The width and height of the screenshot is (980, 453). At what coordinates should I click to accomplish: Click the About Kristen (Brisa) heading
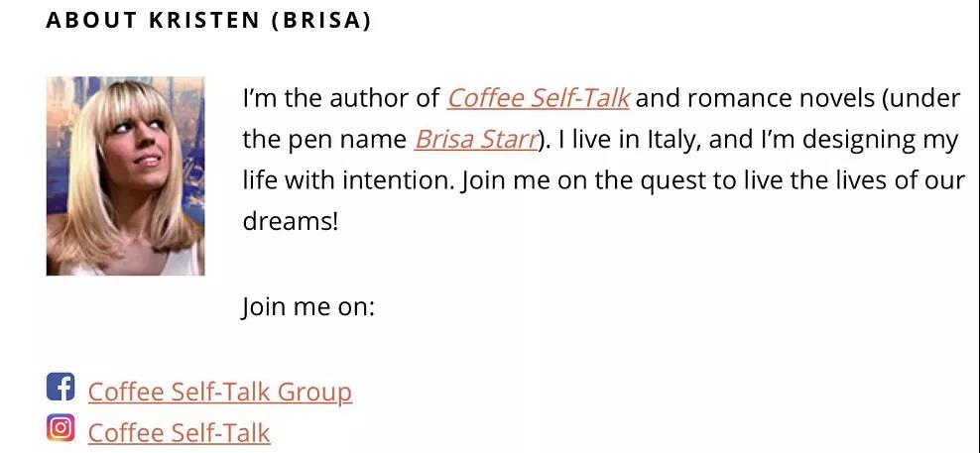[x=208, y=21]
